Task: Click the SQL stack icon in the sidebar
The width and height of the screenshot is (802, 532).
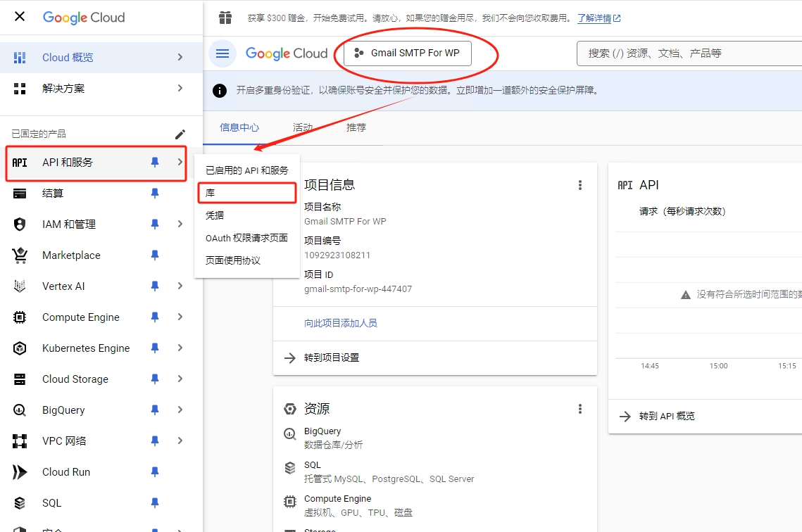Action: pyautogui.click(x=20, y=503)
